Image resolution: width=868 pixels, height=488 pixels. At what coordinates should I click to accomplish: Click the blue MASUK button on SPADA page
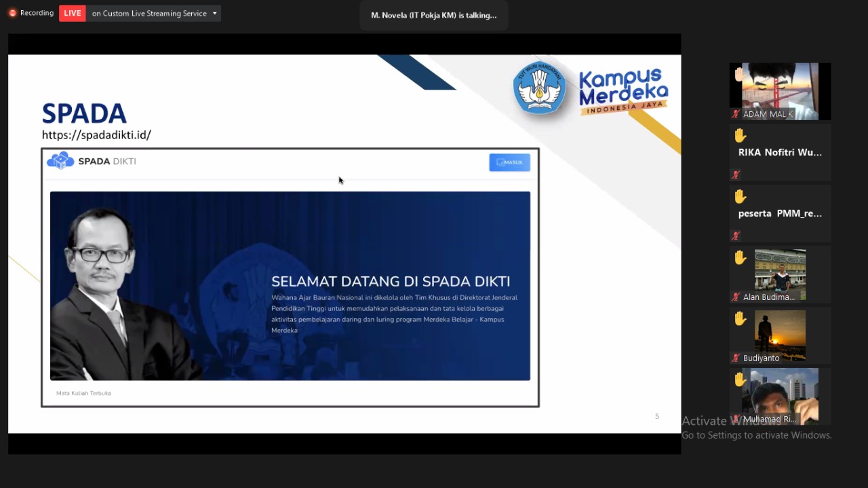510,162
